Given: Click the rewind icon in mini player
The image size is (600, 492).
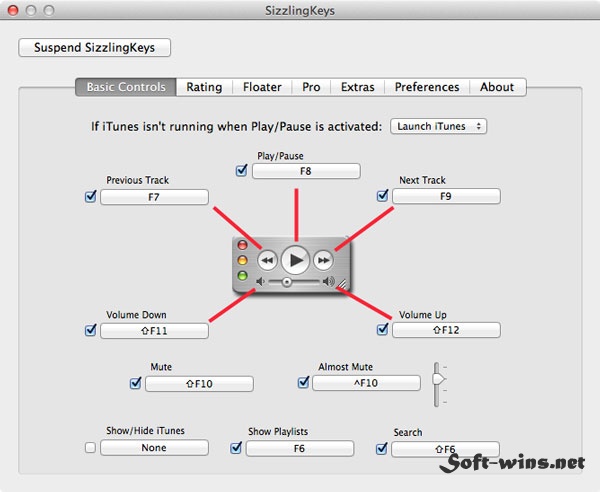Looking at the screenshot, I should [267, 261].
